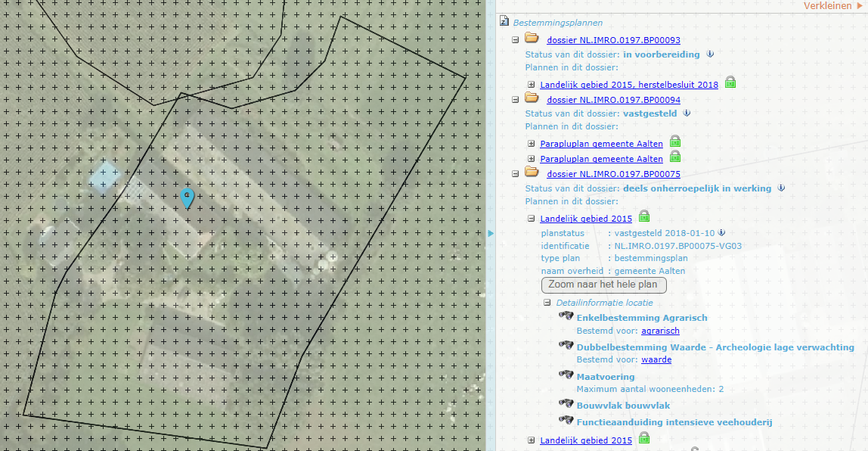
Task: Click info icon after planstatus vastgesteld 2018-01-10
Action: (x=721, y=232)
